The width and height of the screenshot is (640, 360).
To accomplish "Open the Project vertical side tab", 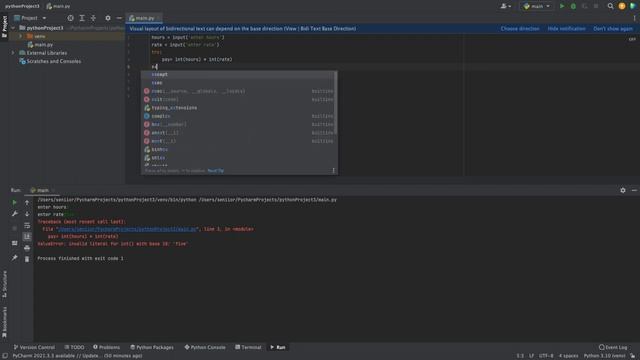I will click(4, 27).
